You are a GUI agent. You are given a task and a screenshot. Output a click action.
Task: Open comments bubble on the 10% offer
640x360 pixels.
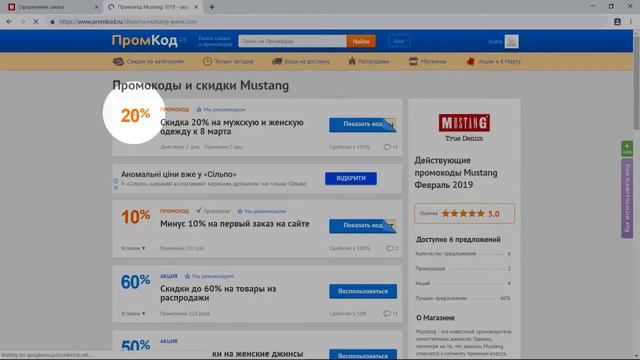(392, 248)
